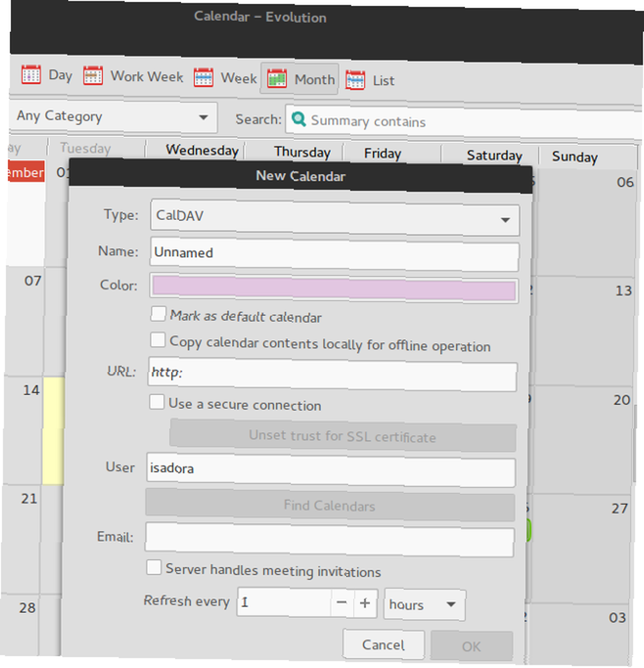This screenshot has width=644, height=668.
Task: Click the Sunday column header
Action: coord(575,157)
